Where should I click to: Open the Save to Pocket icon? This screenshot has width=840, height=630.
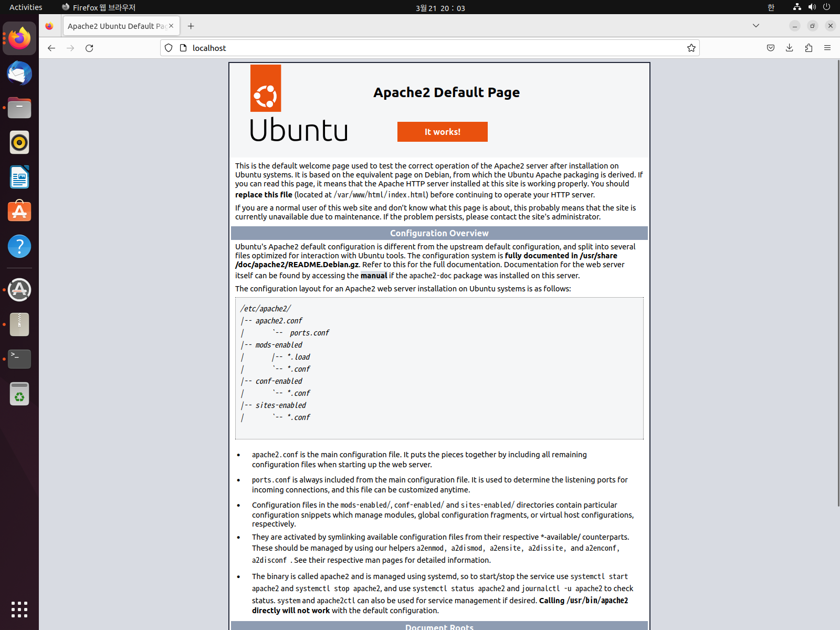pos(771,48)
